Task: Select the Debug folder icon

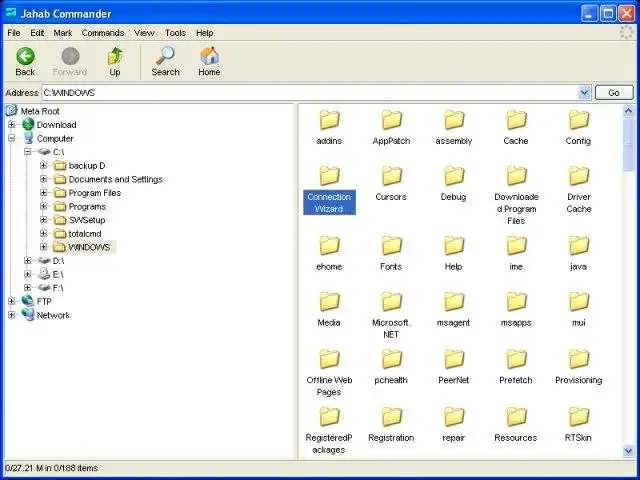Action: [454, 176]
